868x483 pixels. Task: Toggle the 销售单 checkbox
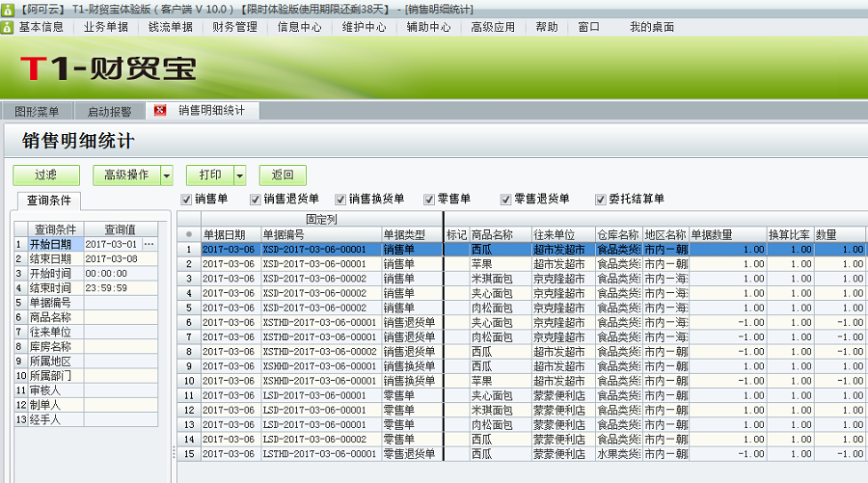click(x=186, y=200)
